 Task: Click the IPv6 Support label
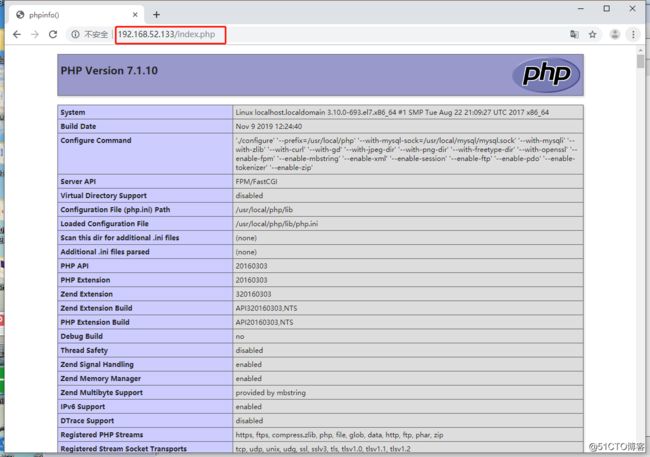coord(83,407)
